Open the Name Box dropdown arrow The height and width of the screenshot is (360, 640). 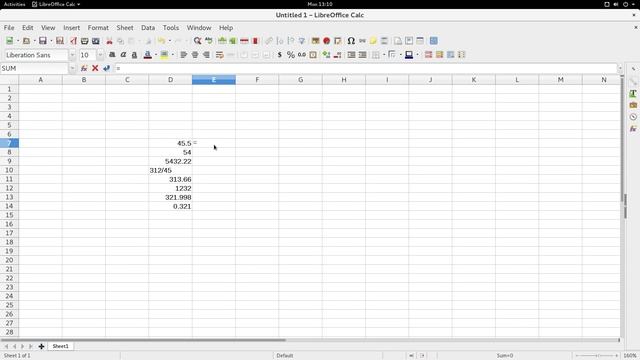coord(72,68)
